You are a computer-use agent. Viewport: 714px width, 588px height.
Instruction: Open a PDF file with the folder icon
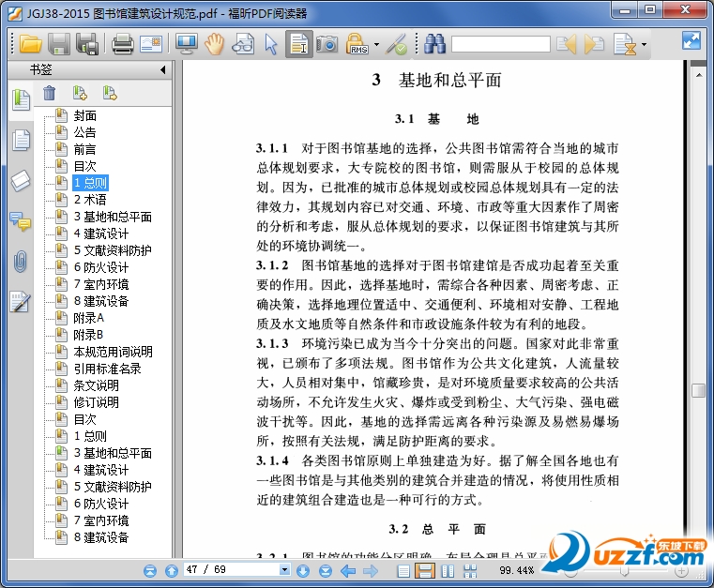click(x=31, y=44)
